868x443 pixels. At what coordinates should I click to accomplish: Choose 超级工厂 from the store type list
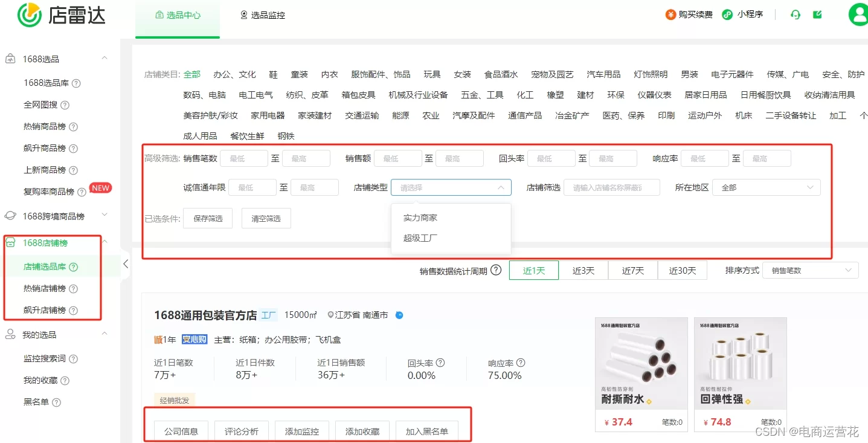click(420, 238)
